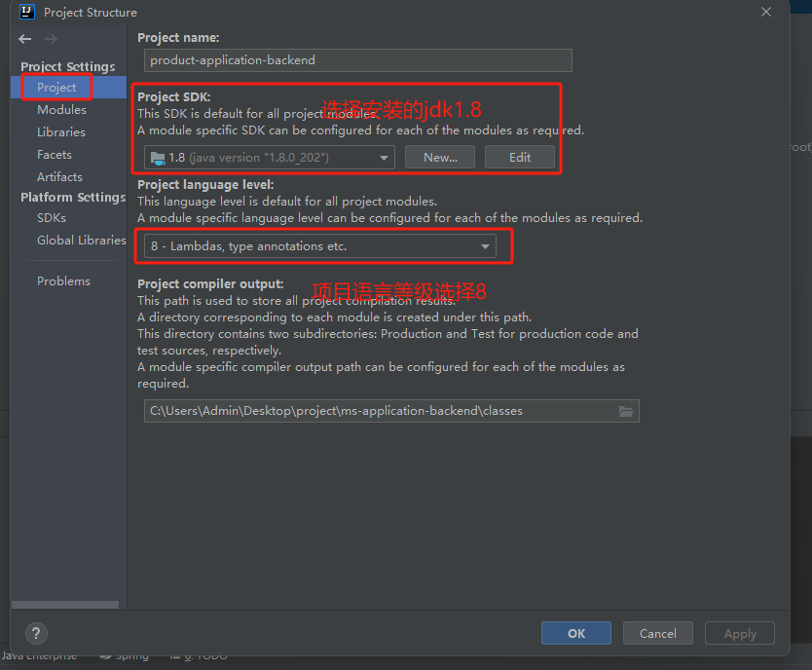Go to Libraries section
The height and width of the screenshot is (670, 812).
[x=61, y=132]
